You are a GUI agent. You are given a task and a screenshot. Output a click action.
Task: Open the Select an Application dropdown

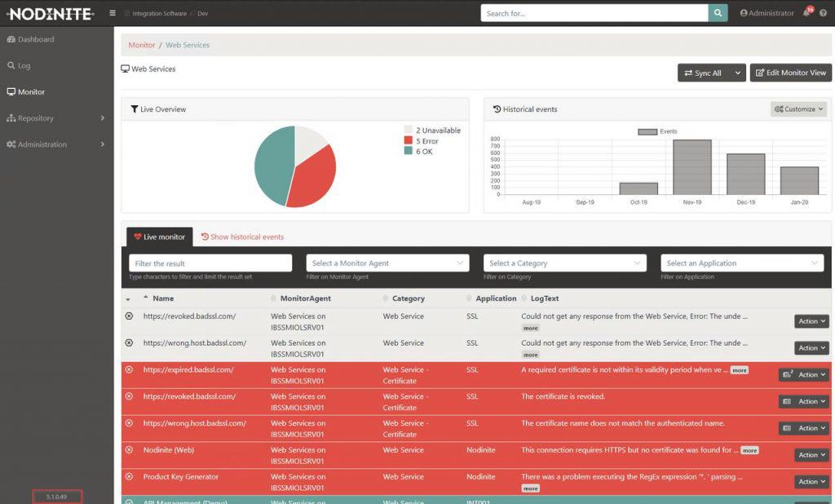[742, 263]
